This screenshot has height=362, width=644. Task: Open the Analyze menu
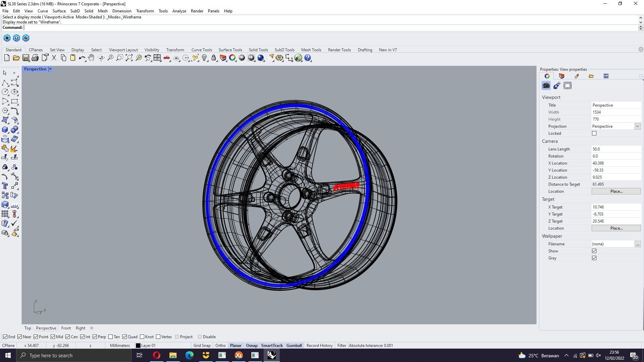click(x=179, y=11)
